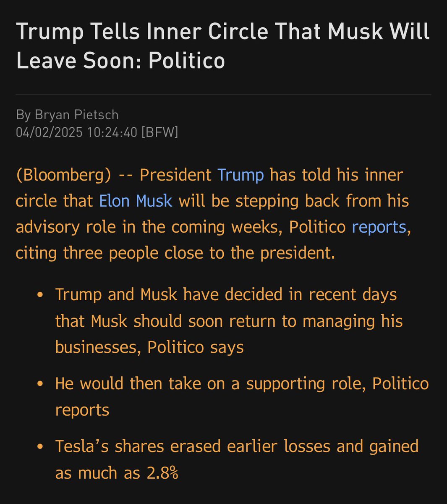Follow the blue 'reports' link
This screenshot has height=504, width=447.
pos(379,227)
